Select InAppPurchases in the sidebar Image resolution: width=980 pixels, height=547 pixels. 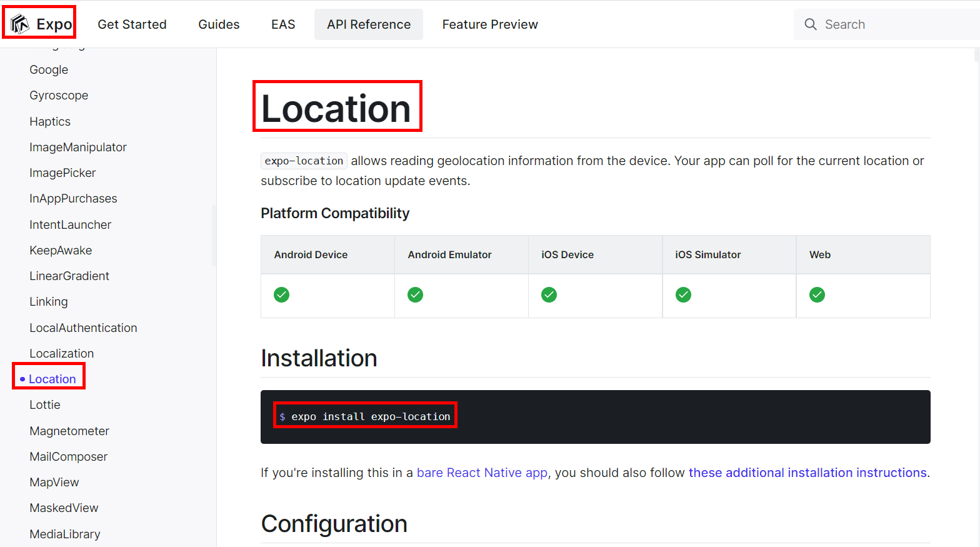click(x=73, y=198)
